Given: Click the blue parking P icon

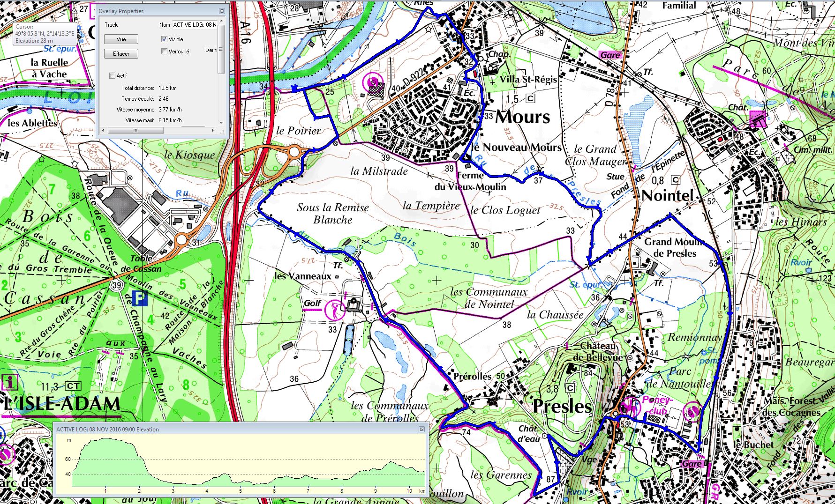Looking at the screenshot, I should 140,298.
